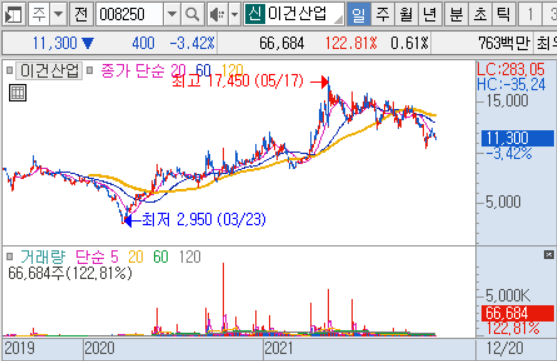Viewport: 557px width, 361px height.
Task: Click the -3.42% change rate in header
Action: point(192,43)
